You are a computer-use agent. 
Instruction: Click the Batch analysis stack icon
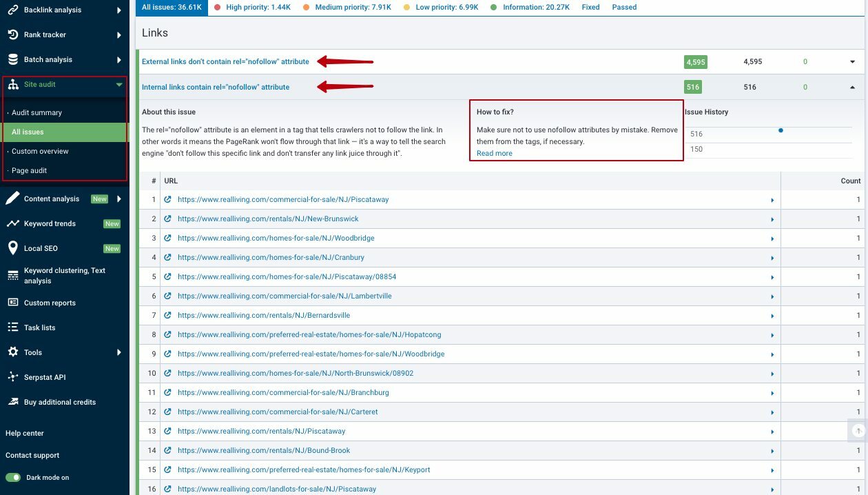pyautogui.click(x=12, y=59)
